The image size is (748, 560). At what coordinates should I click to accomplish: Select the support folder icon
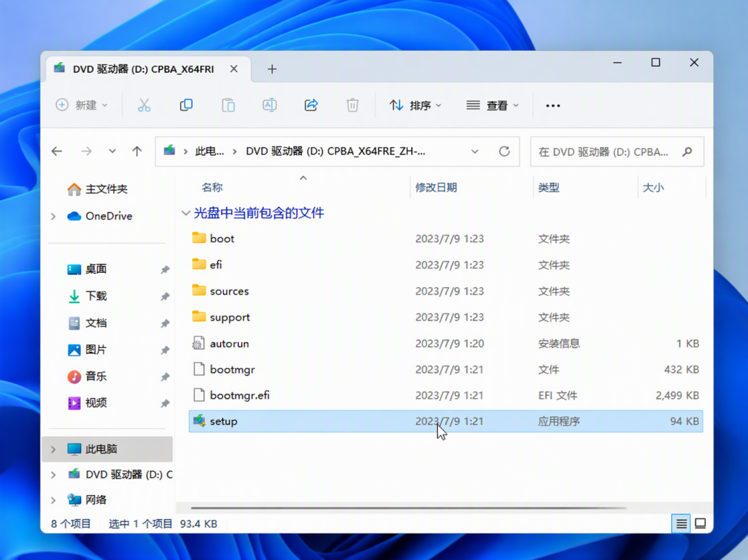pos(199,316)
